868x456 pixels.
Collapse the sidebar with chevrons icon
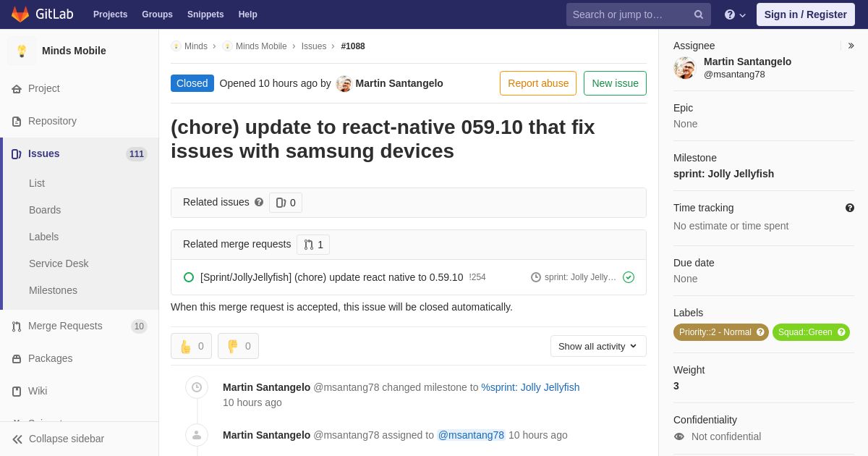pyautogui.click(x=17, y=439)
